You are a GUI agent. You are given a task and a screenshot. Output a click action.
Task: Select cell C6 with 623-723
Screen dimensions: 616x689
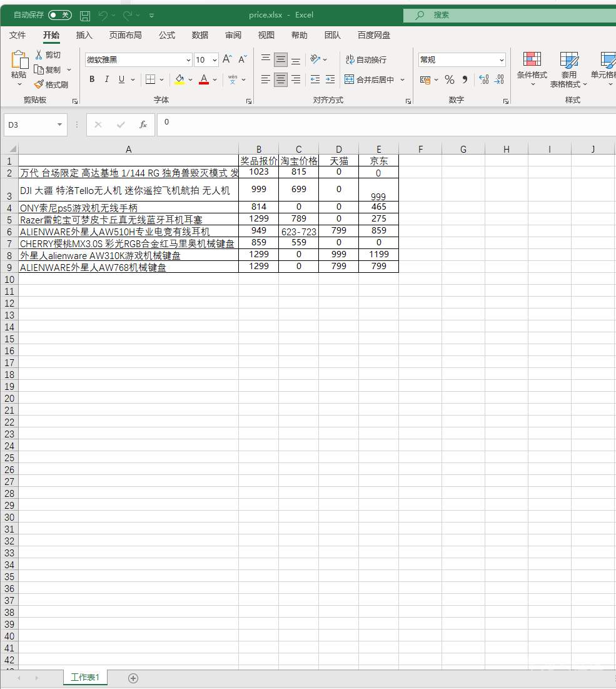click(298, 231)
